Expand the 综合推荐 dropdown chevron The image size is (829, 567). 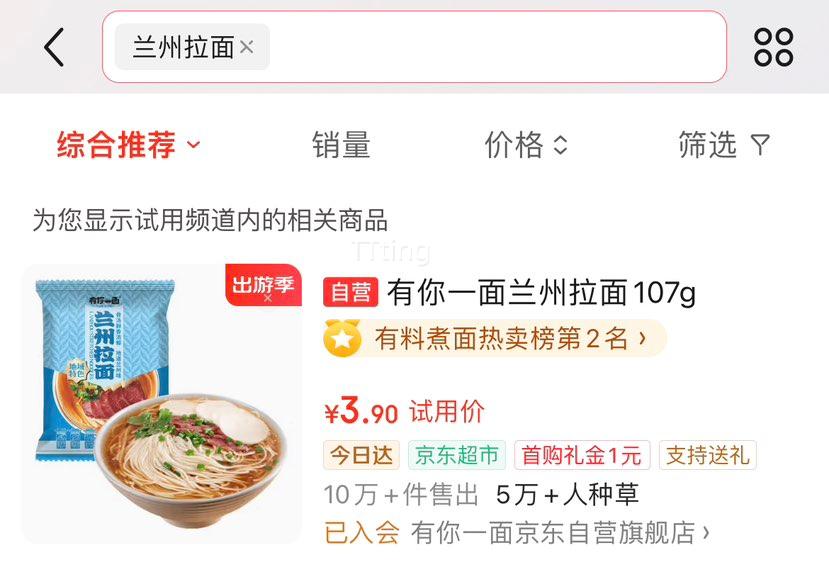(x=194, y=144)
